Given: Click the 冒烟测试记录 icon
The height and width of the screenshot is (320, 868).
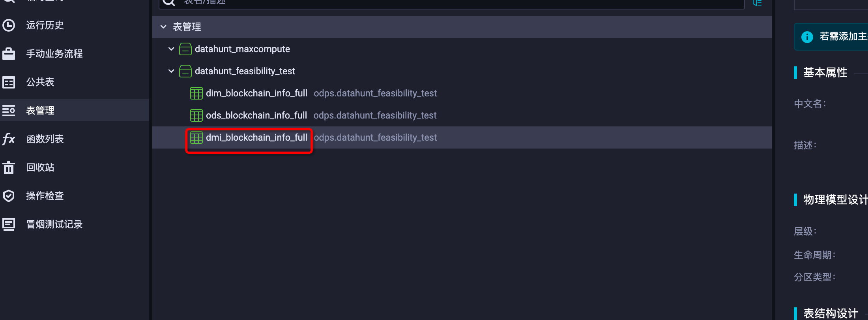Looking at the screenshot, I should [9, 224].
